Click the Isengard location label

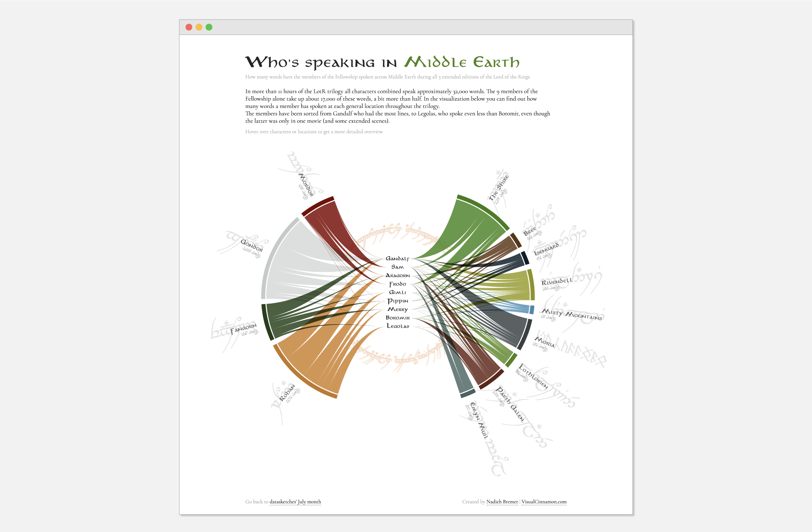coord(546,249)
